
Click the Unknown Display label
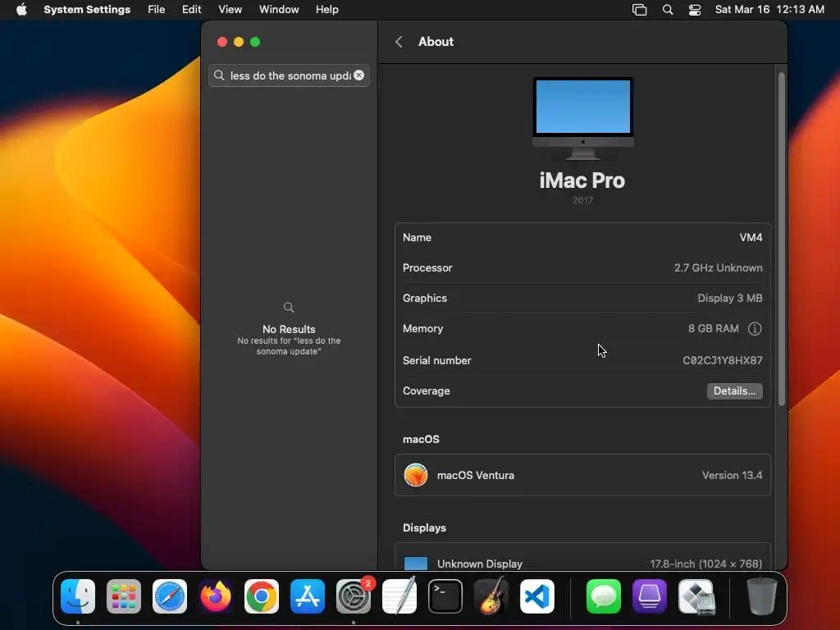(479, 564)
